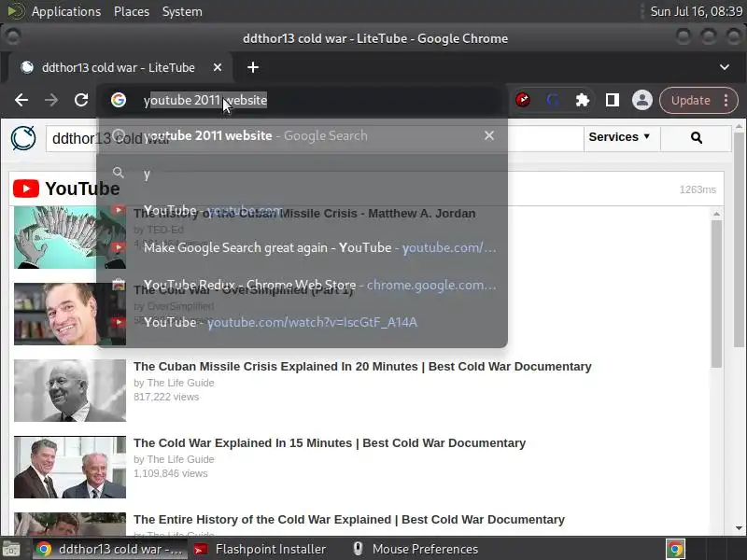Open the System menu
747x560 pixels.
click(x=182, y=11)
